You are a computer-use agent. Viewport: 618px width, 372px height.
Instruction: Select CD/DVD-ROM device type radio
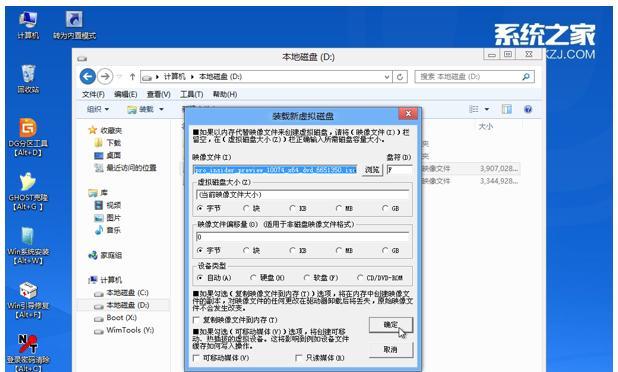380,278
